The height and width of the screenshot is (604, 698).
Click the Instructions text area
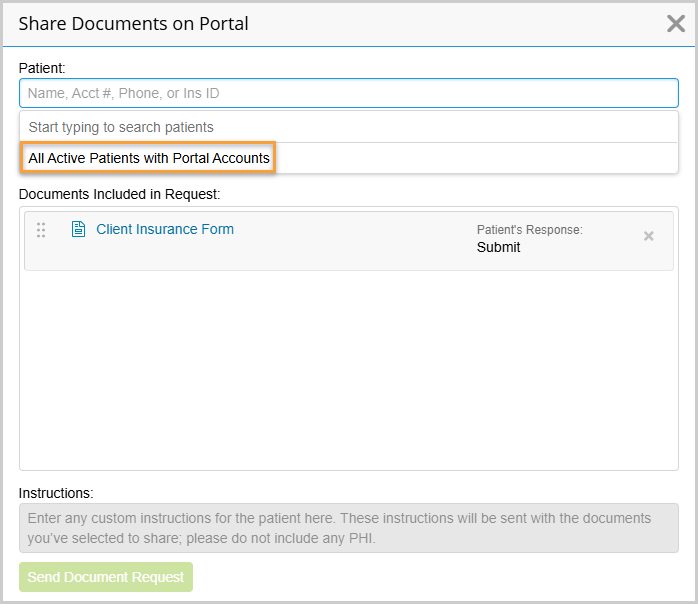[349, 528]
